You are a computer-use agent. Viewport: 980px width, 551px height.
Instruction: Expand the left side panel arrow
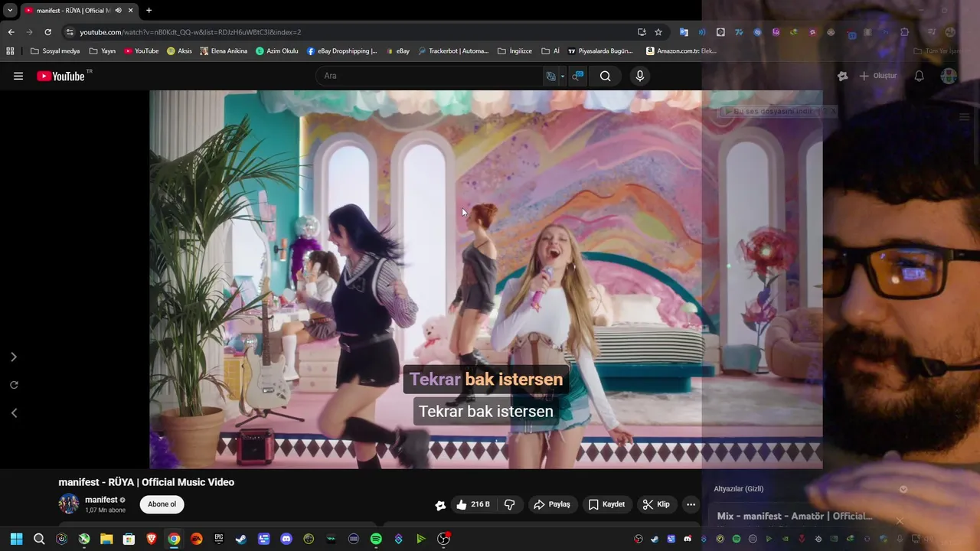click(x=13, y=357)
